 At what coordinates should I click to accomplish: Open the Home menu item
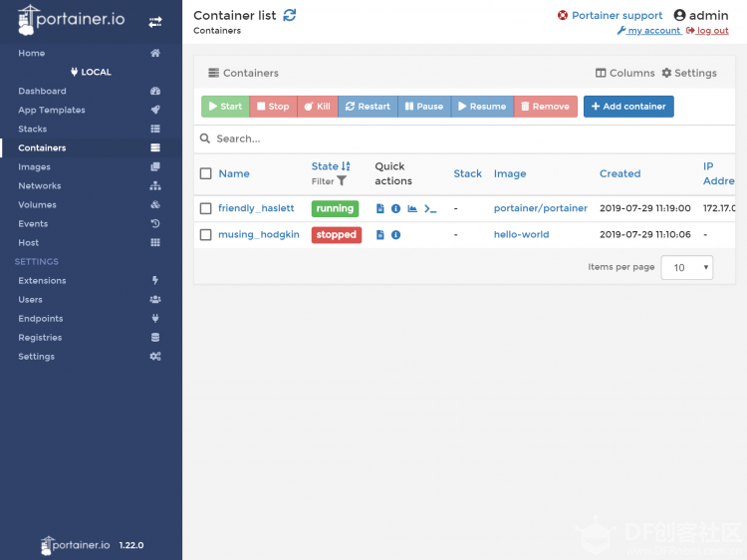32,53
